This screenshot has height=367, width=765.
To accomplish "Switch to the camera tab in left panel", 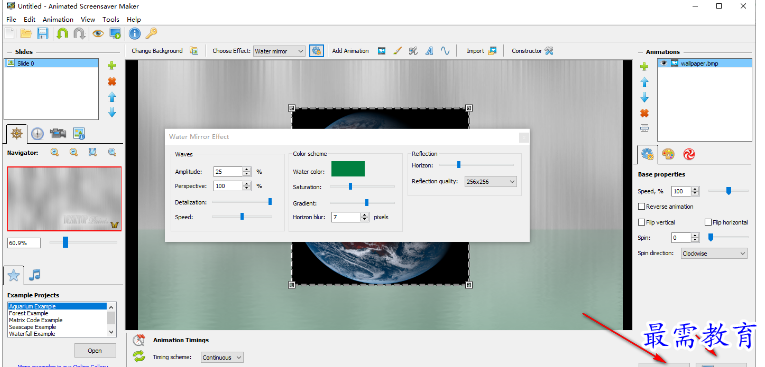I will (58, 133).
